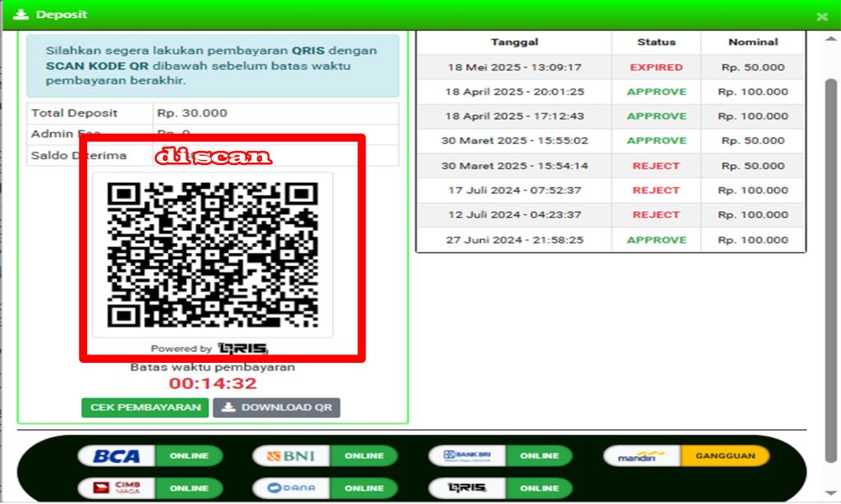The image size is (841, 504).
Task: Click the QRIS payment instruction notice
Action: 213,66
